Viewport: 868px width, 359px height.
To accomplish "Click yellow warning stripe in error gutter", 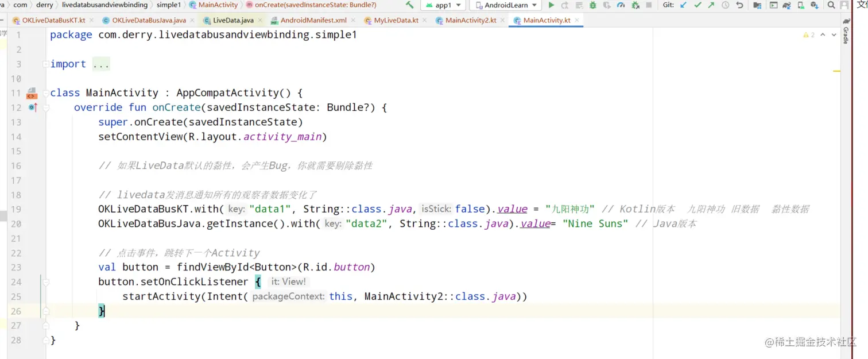I will click(x=837, y=71).
